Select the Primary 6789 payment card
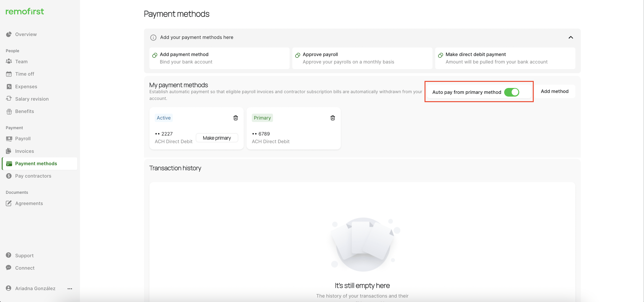This screenshot has height=302, width=644. click(293, 135)
